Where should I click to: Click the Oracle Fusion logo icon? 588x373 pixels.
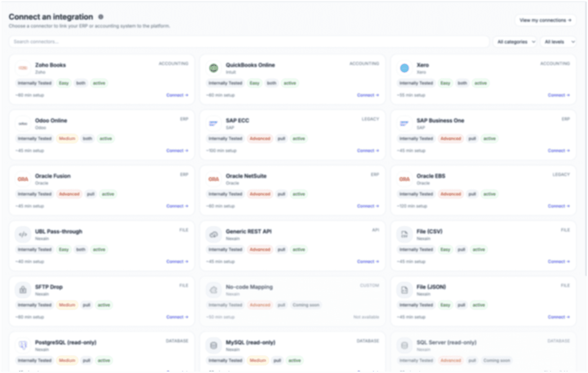pyautogui.click(x=23, y=179)
